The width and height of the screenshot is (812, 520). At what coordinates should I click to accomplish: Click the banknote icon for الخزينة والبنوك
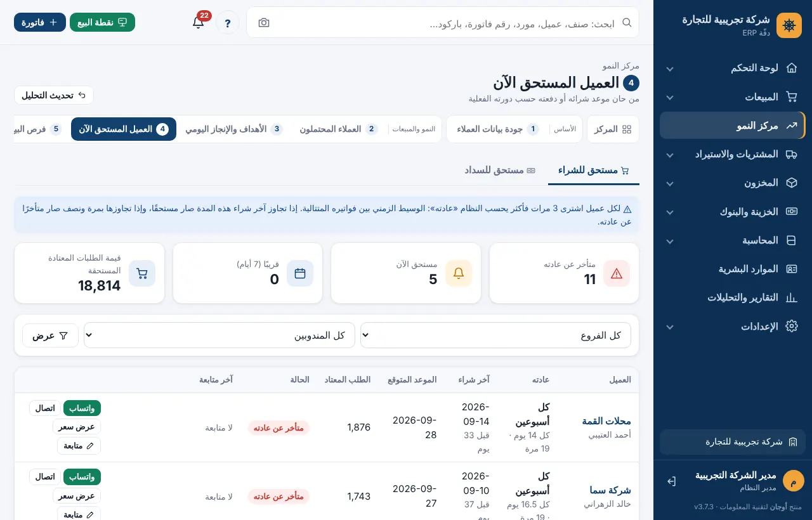791,211
